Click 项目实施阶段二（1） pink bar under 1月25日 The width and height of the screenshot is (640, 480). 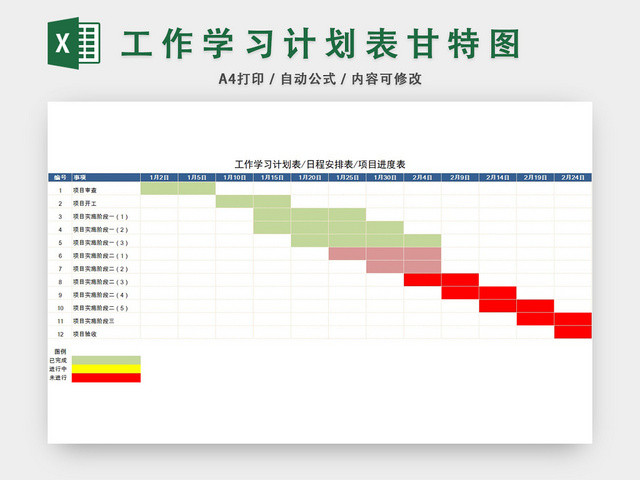tap(347, 253)
